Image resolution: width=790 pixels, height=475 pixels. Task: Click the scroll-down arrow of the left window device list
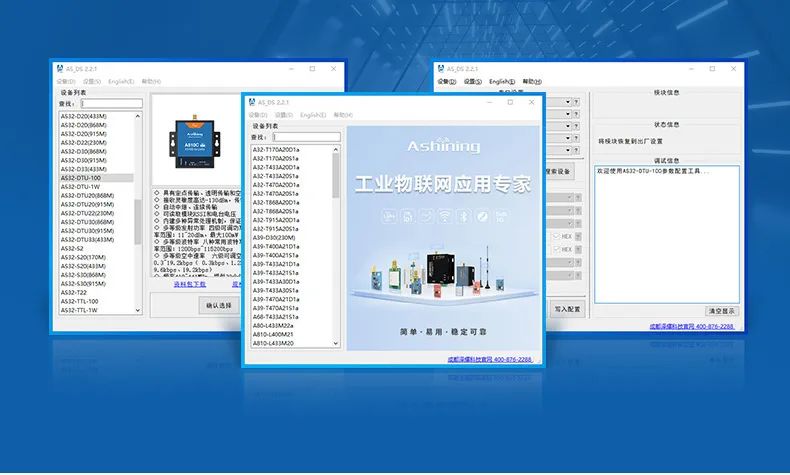click(x=138, y=310)
